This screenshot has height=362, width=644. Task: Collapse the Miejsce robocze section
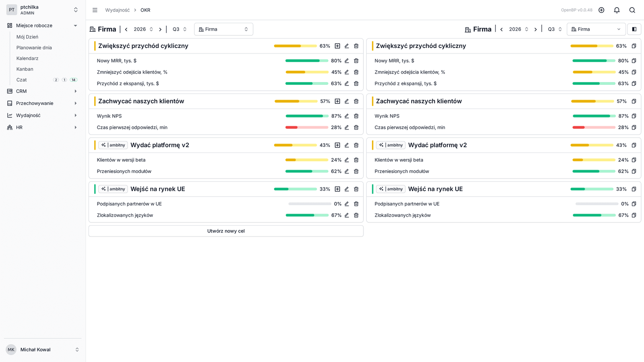pos(75,25)
